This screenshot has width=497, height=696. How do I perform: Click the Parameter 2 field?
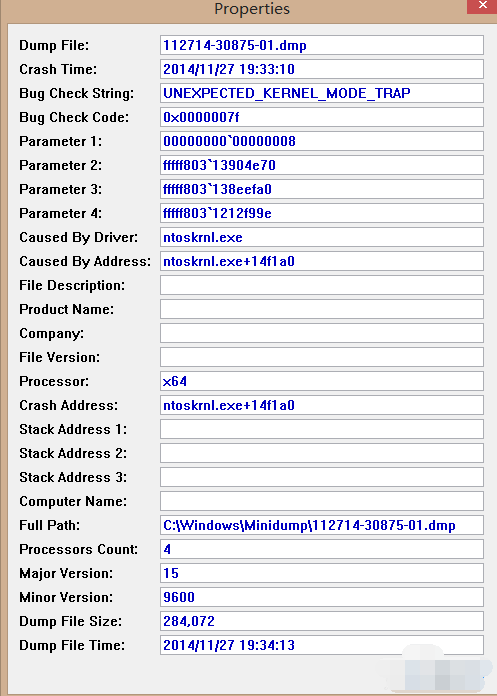322,165
